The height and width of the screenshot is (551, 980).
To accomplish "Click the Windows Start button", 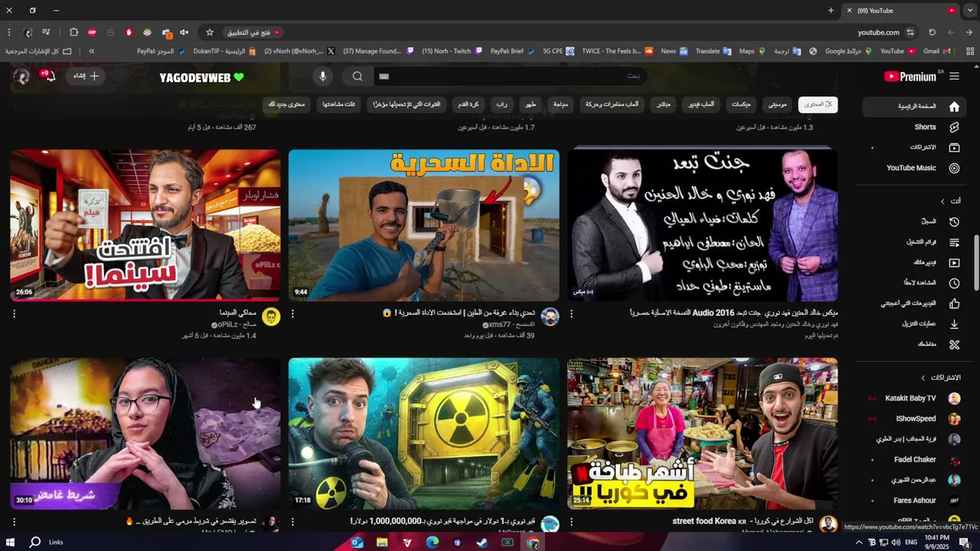I will [x=11, y=543].
